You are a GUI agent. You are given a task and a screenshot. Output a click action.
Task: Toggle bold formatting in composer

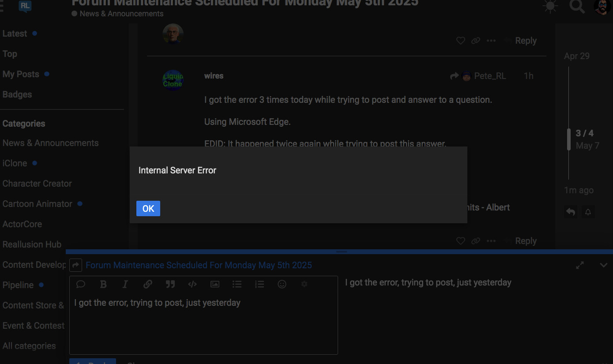point(103,284)
